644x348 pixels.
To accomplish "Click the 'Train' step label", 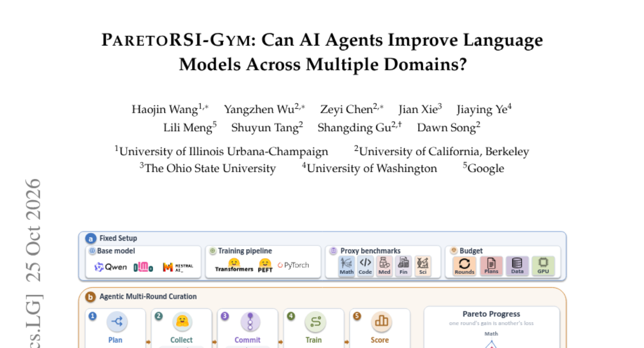I will [x=313, y=340].
